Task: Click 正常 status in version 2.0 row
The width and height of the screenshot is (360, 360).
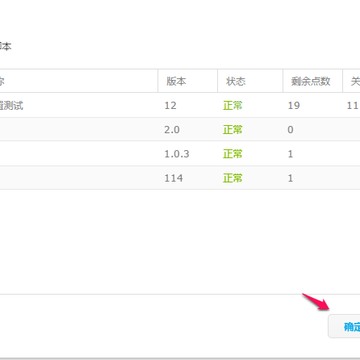Action: [233, 130]
